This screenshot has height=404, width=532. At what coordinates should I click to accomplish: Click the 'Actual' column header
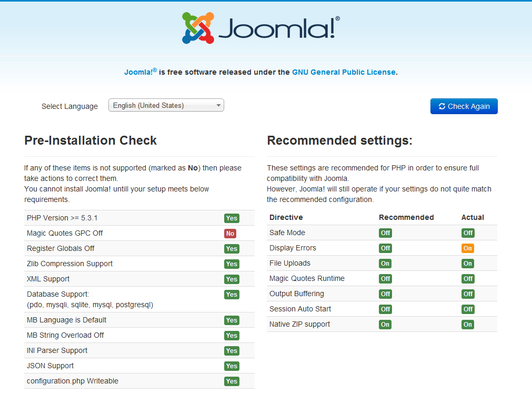[x=473, y=217]
